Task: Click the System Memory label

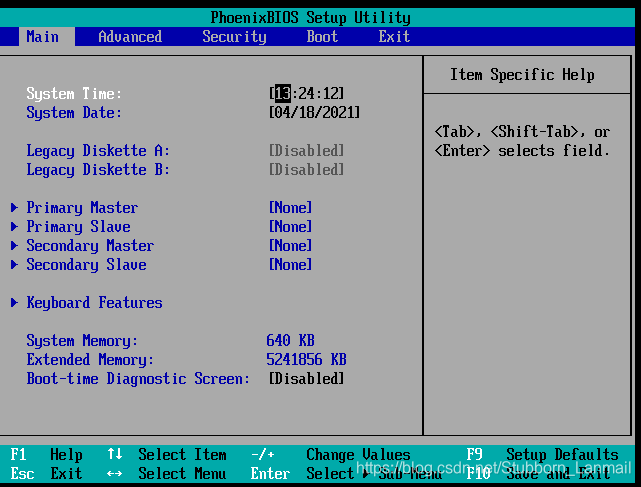Action: [82, 341]
